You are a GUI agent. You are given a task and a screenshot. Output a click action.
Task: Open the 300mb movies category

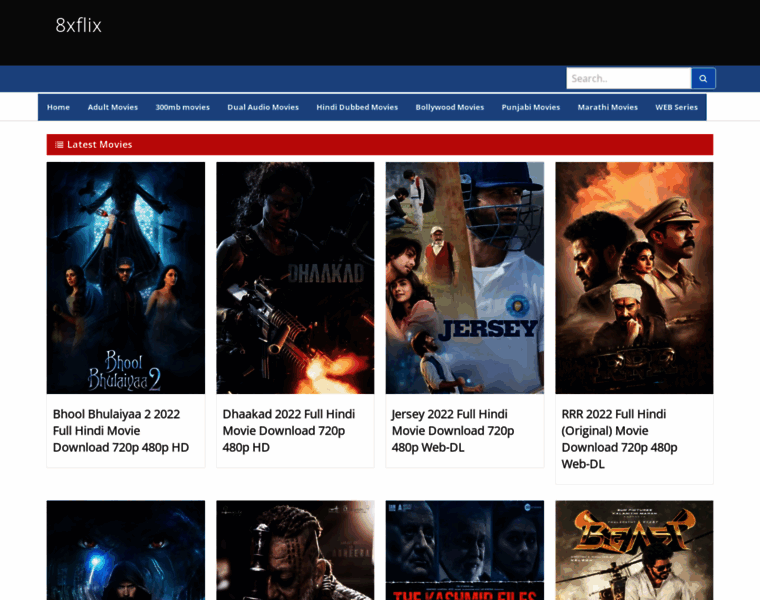182,107
